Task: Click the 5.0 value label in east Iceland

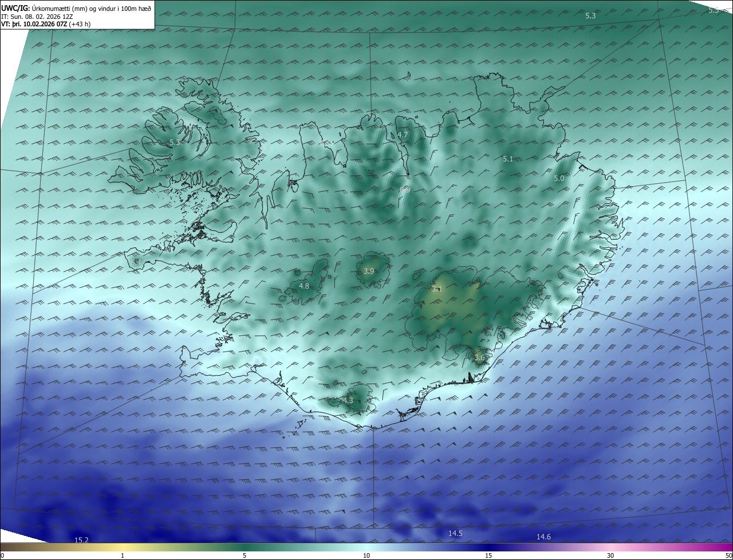Action: [559, 179]
